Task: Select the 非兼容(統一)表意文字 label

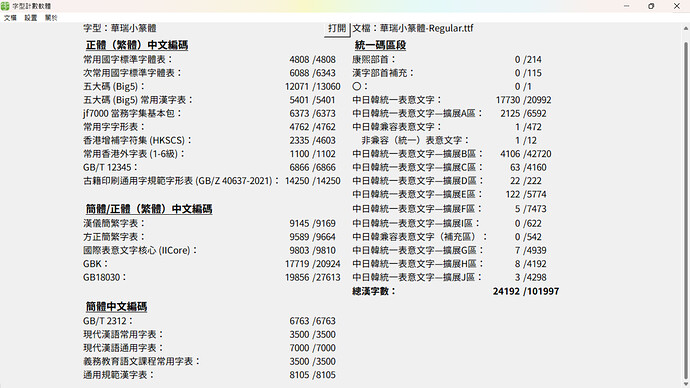Action: click(416, 140)
